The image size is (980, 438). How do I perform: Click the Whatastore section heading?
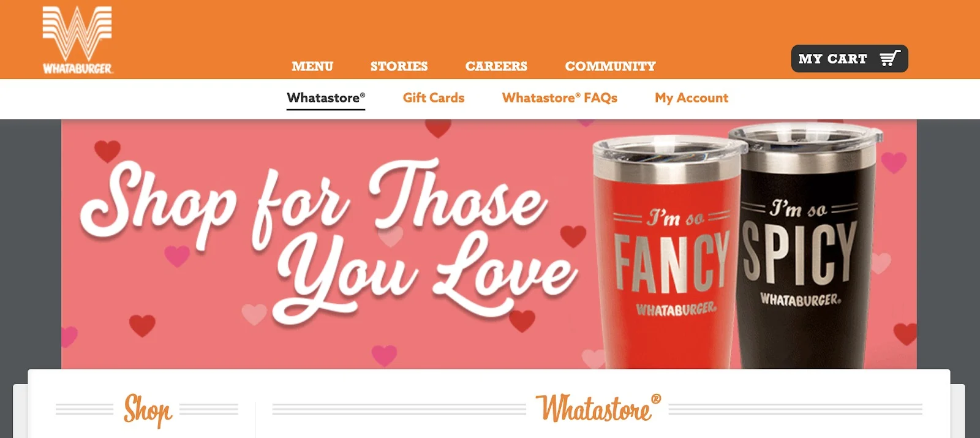598,408
